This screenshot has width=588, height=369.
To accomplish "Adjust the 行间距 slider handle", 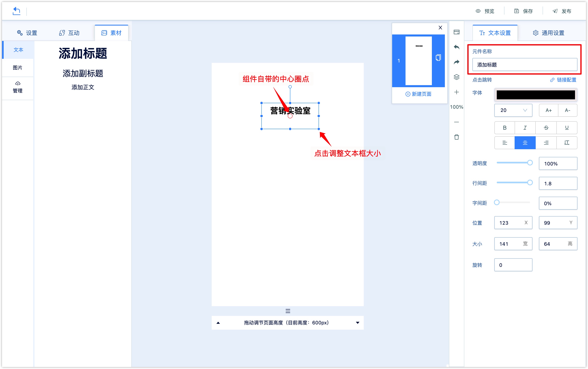I will coord(530,182).
